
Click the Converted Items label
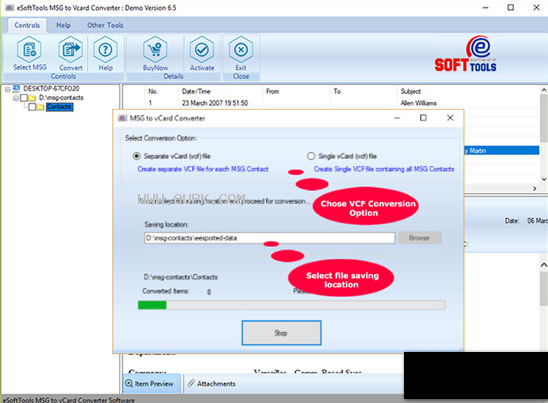click(165, 291)
